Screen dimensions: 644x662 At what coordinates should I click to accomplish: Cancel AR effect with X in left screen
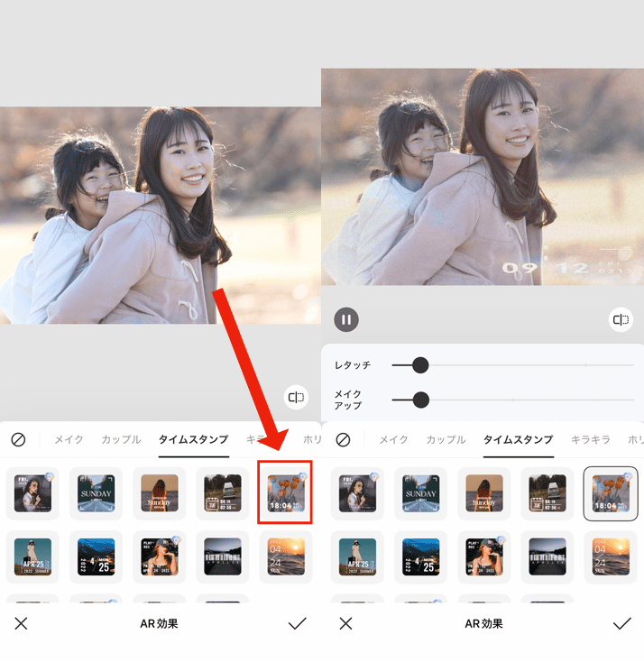click(21, 623)
